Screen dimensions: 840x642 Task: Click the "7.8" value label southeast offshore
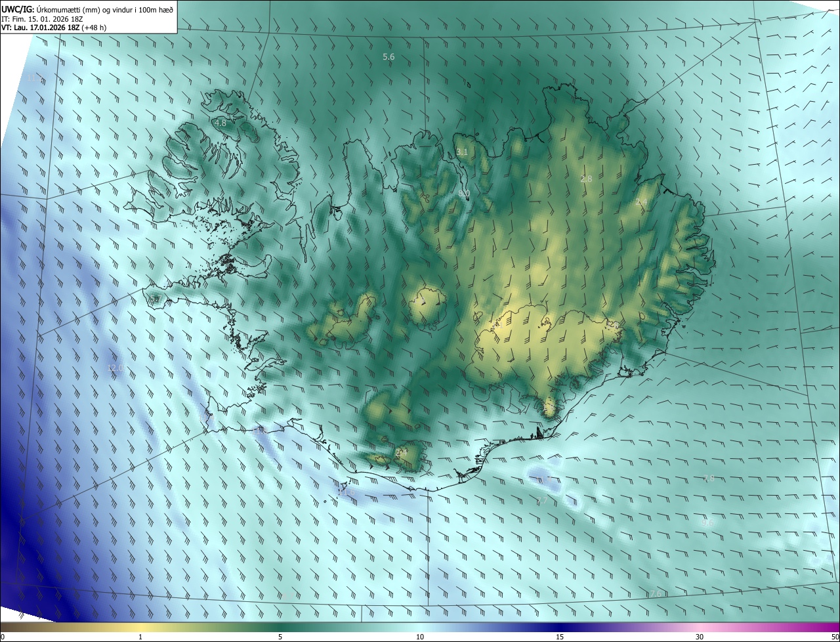709,479
